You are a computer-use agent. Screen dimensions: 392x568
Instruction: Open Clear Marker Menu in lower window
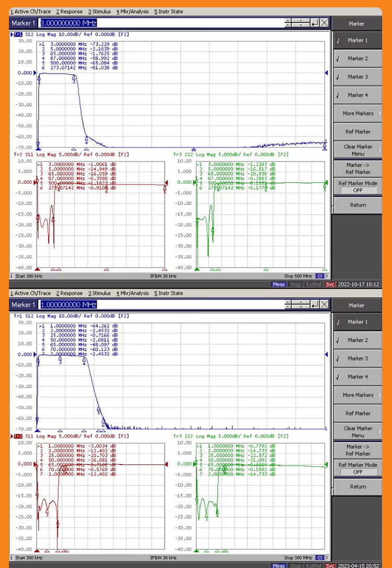(x=358, y=432)
